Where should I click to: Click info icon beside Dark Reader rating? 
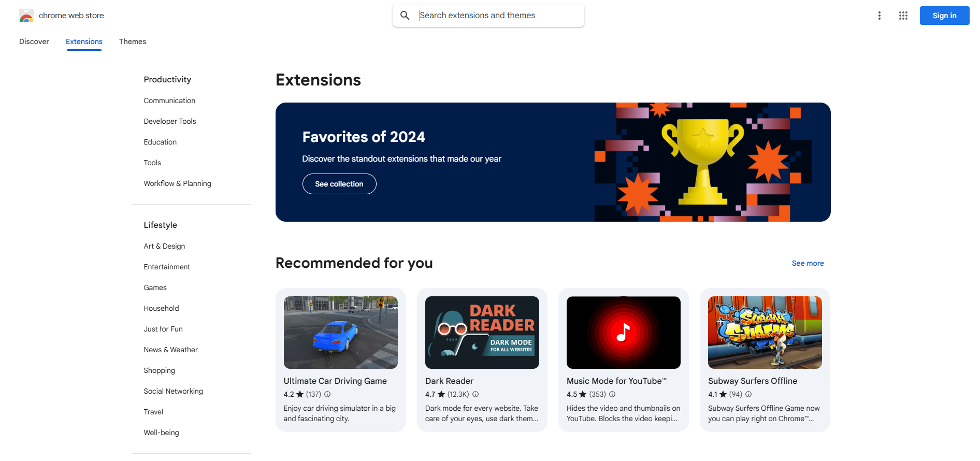click(x=475, y=394)
